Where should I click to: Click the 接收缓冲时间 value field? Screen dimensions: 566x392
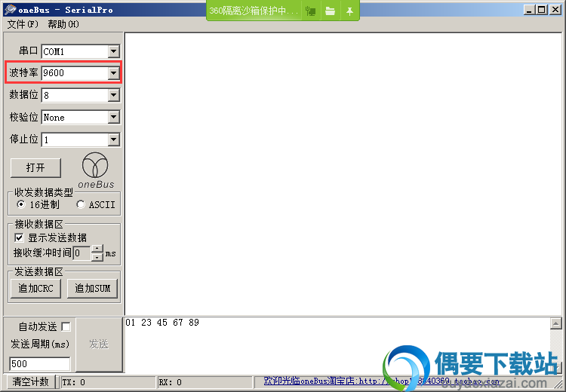82,253
